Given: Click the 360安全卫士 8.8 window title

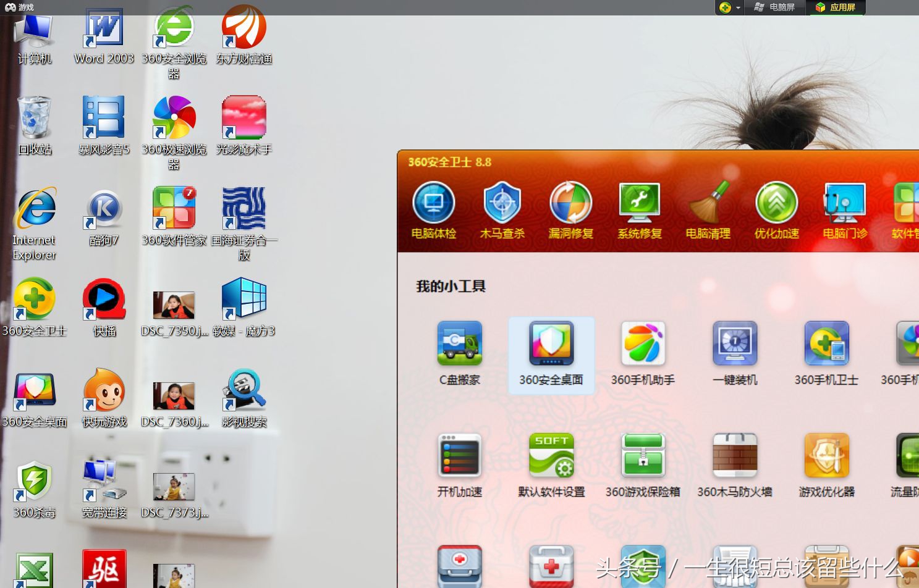Looking at the screenshot, I should 449,162.
